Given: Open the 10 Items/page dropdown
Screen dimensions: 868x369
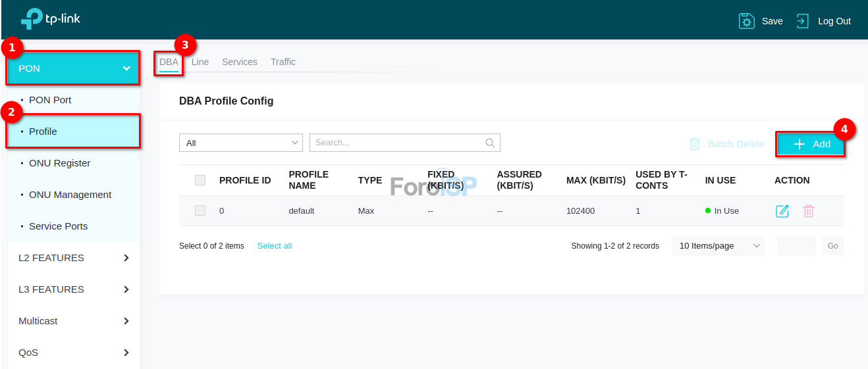Looking at the screenshot, I should tap(718, 246).
